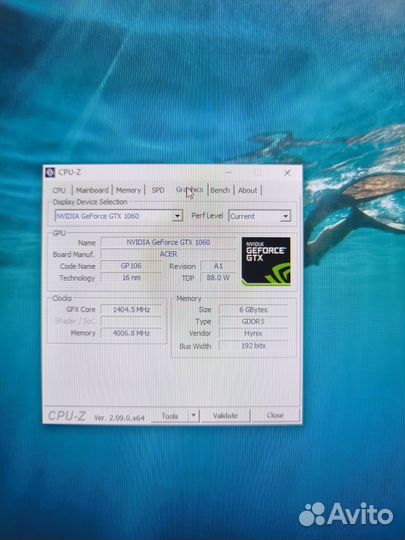Click the Memory clock value 4006.8 MHz

coord(131,333)
